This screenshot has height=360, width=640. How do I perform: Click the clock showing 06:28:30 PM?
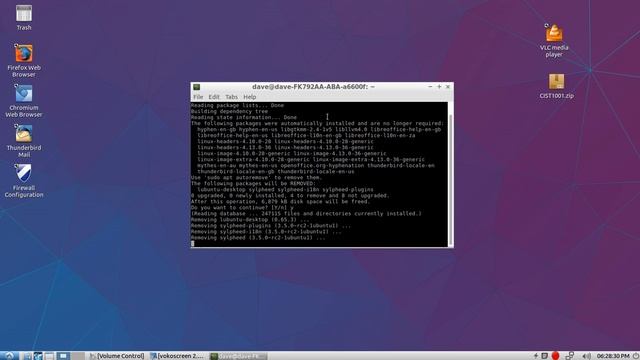pos(613,356)
